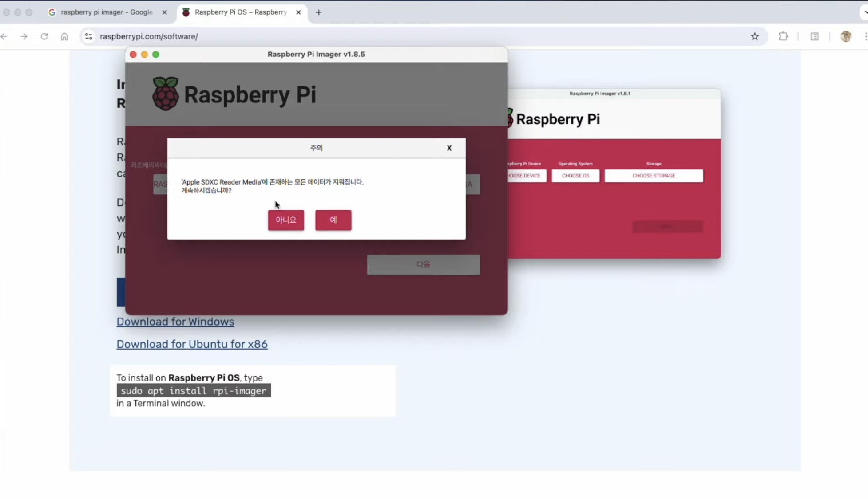Image resolution: width=868 pixels, height=499 pixels.
Task: Click Download for Ubuntu for x86 link
Action: click(192, 344)
